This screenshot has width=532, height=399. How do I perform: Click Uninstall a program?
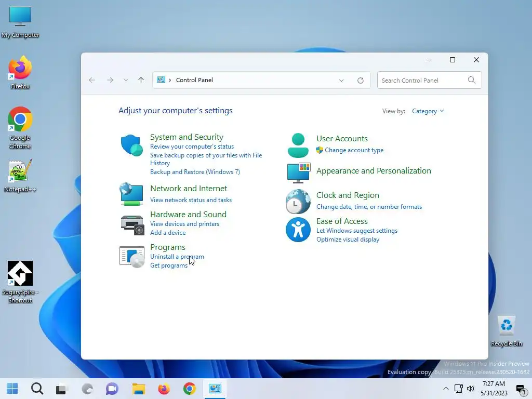pos(177,257)
